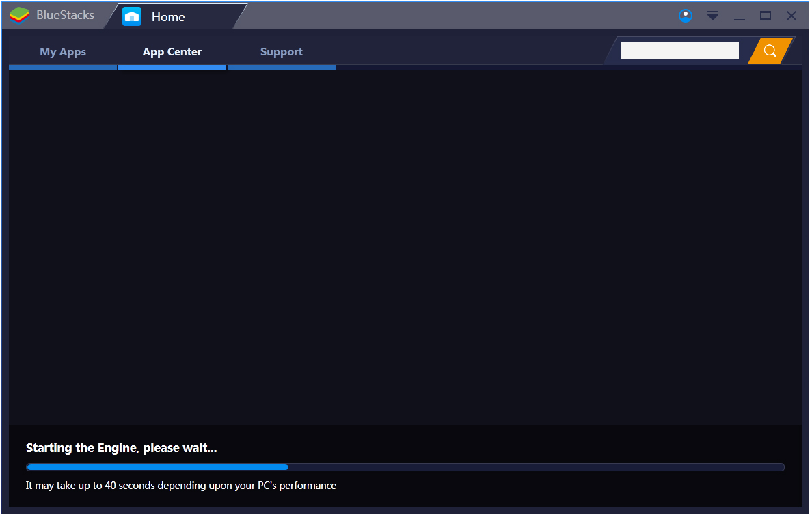Click the orange search magnifier button
This screenshot has width=812, height=517.
pos(770,51)
